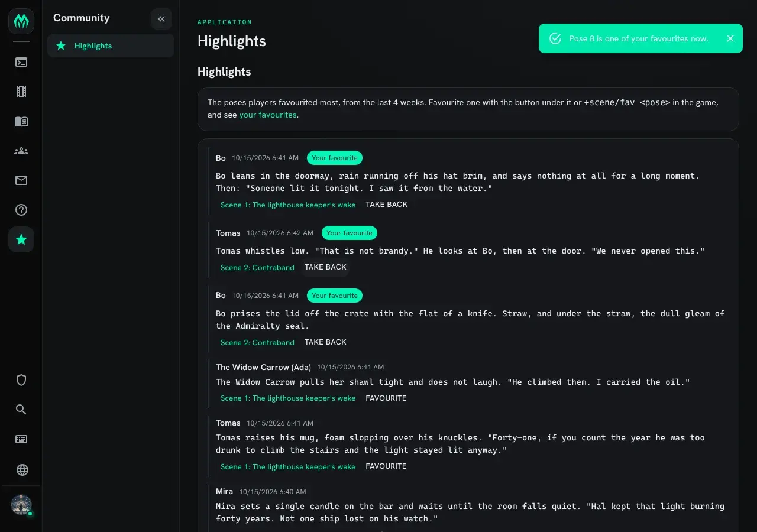The height and width of the screenshot is (532, 757).
Task: Click Mira's author name
Action: [224, 491]
